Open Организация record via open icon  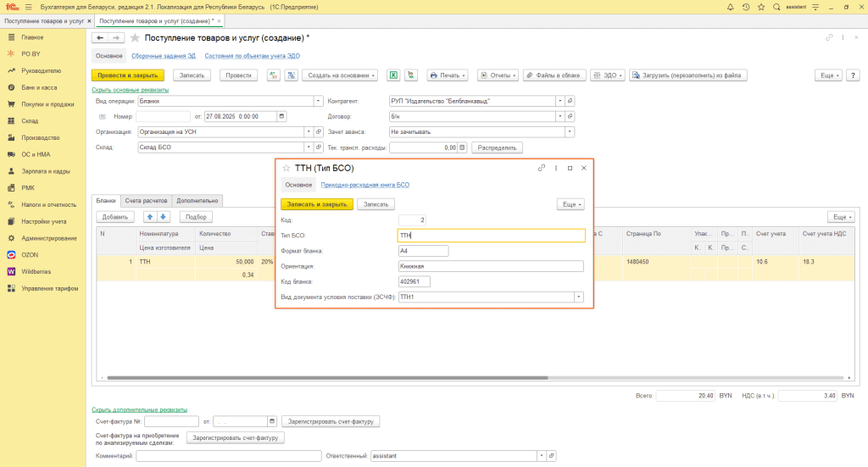point(319,131)
